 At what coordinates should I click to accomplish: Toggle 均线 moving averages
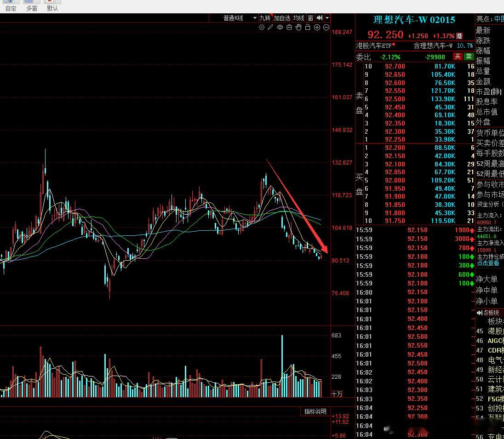click(x=298, y=18)
